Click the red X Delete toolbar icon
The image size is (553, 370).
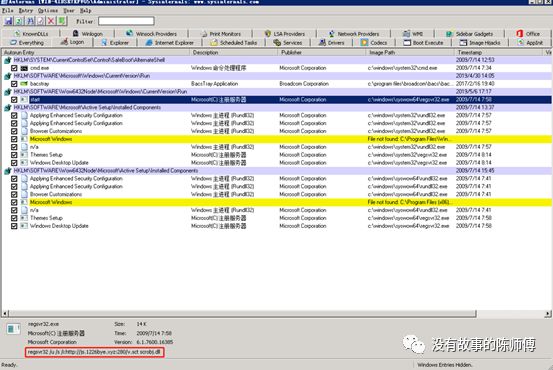(x=51, y=21)
